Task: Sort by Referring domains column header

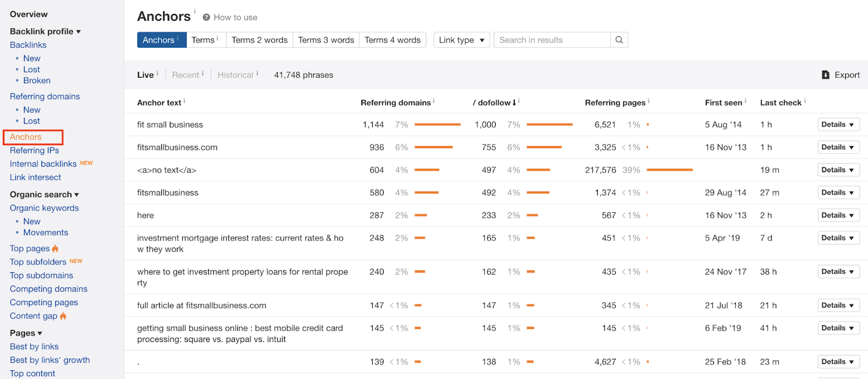Action: pyautogui.click(x=395, y=103)
